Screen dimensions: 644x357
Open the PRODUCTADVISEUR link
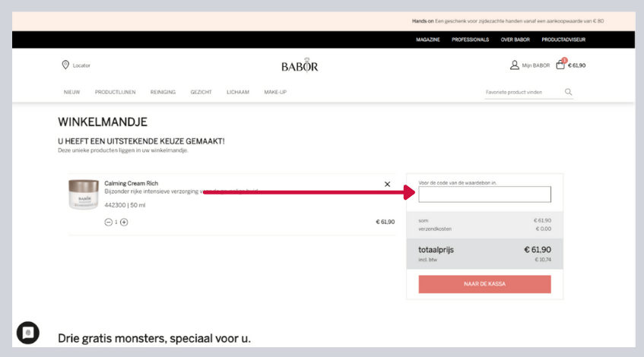563,39
